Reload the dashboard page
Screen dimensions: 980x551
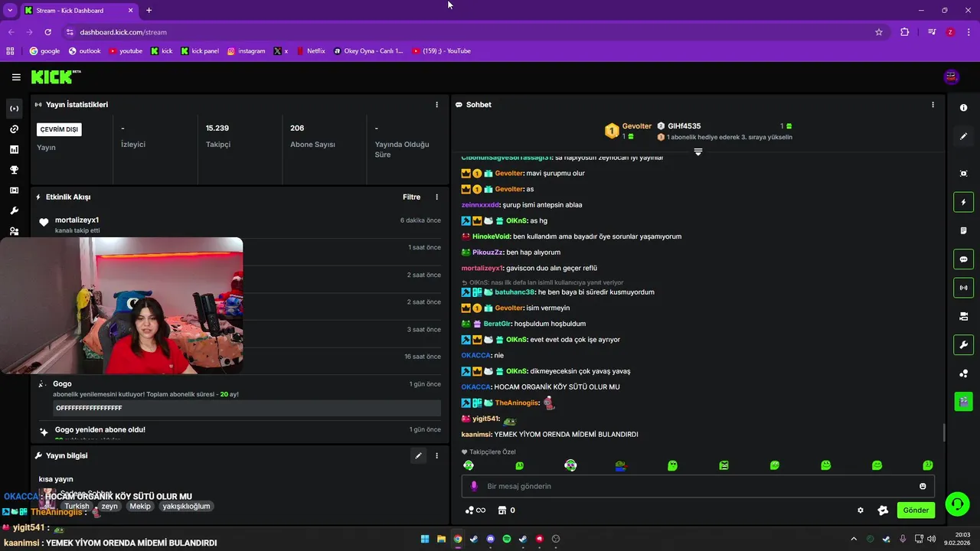47,32
